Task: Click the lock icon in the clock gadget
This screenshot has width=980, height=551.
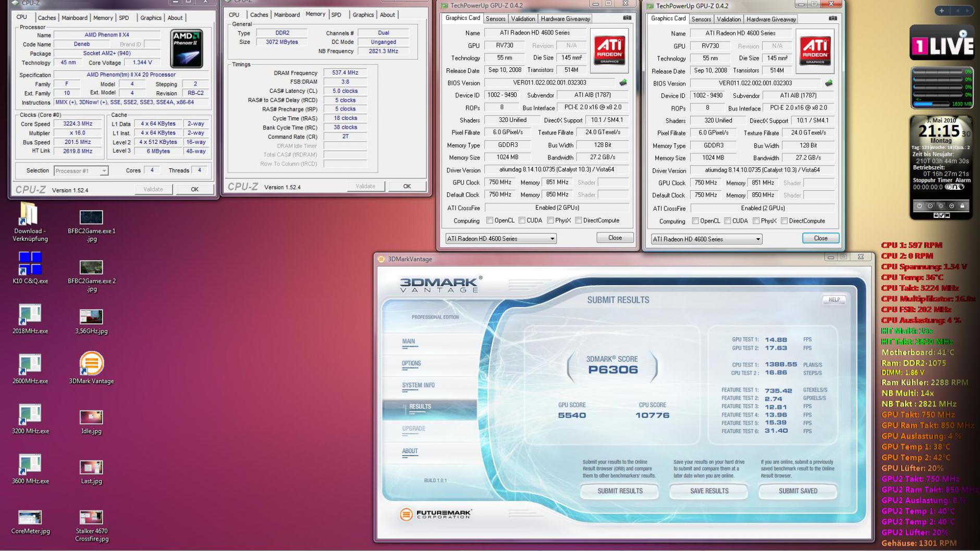Action: pos(962,206)
